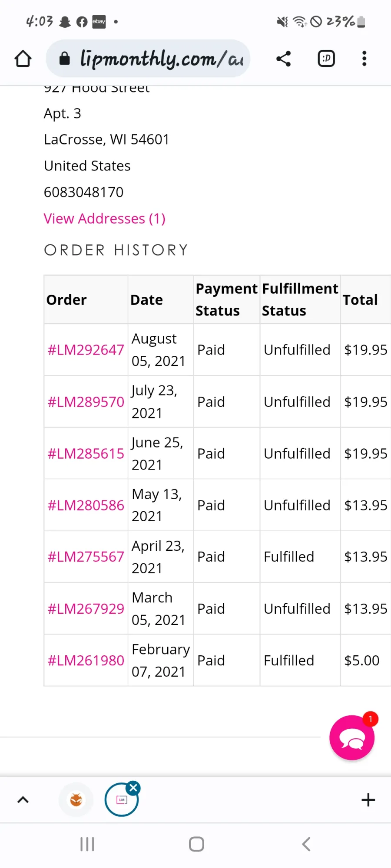
Task: Open order #LM280586
Action: click(86, 505)
